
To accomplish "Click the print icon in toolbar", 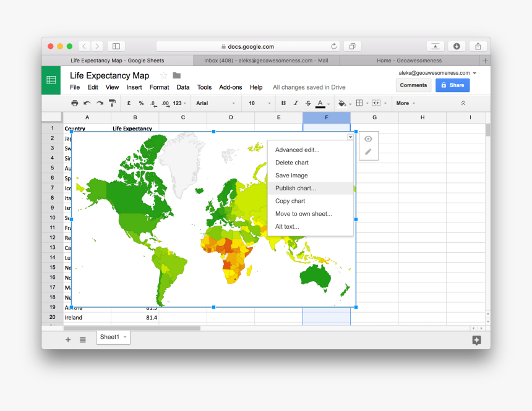I will [x=75, y=103].
